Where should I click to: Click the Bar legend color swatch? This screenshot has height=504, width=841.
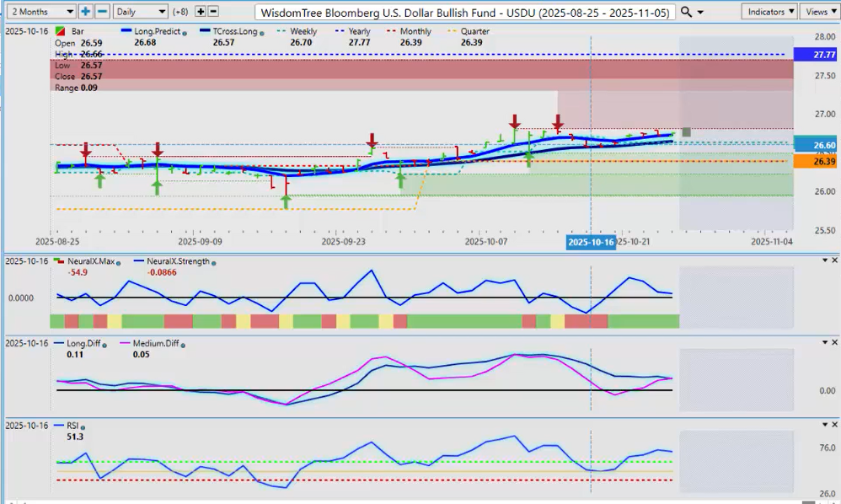coord(57,32)
